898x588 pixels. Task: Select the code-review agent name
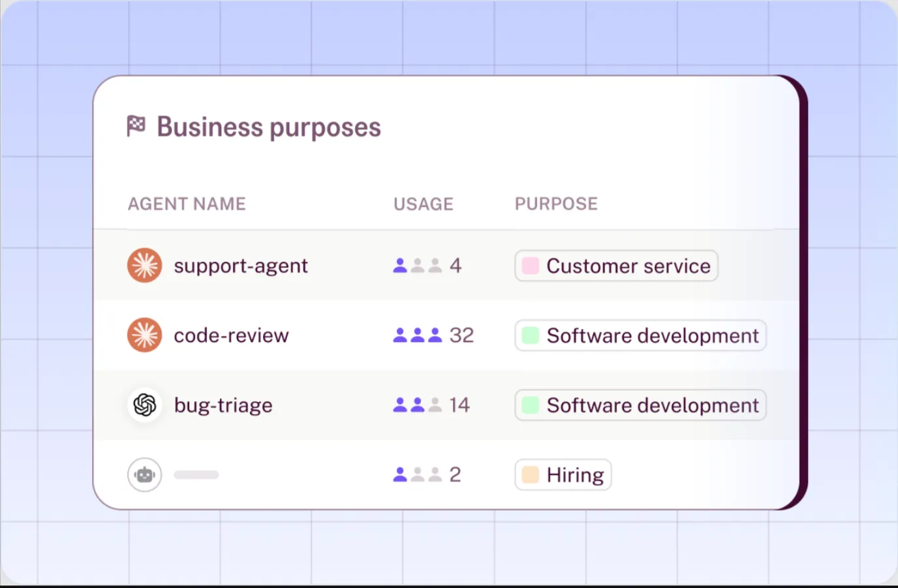[x=231, y=335]
